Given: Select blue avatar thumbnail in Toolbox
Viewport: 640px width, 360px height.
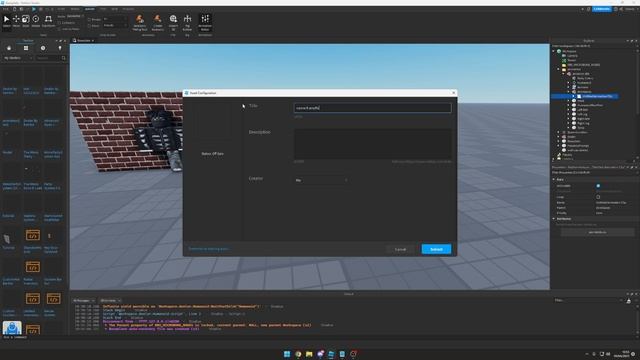Looking at the screenshot, I should (12, 328).
